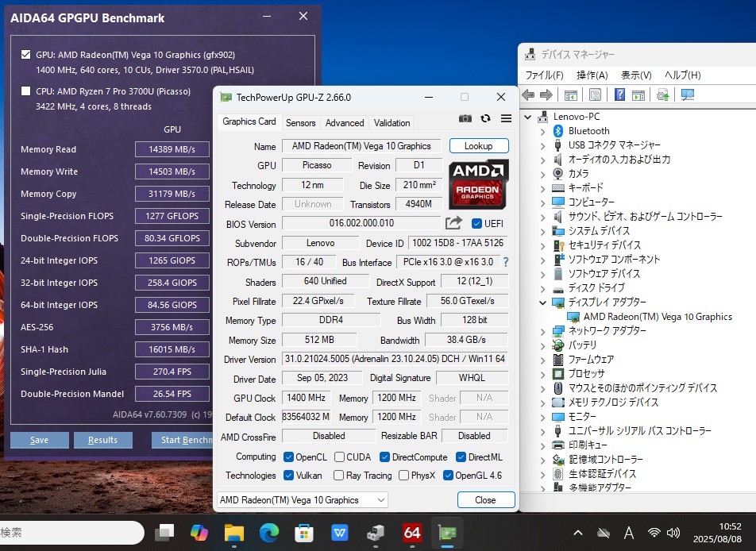Click Device Manager help icon in toolbar
The height and width of the screenshot is (551, 756).
pos(619,95)
